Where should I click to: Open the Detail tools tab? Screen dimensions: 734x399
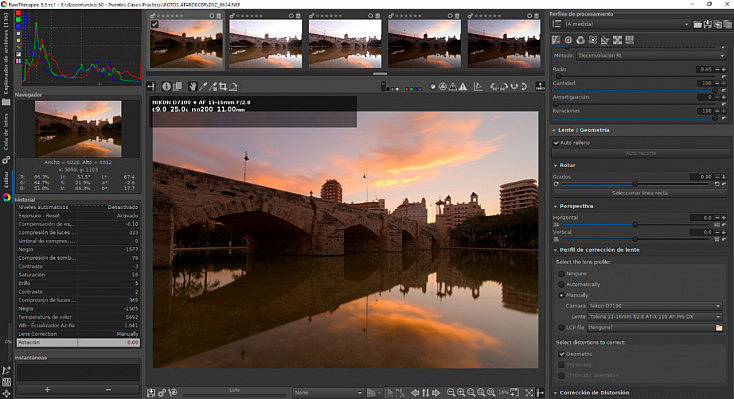pyautogui.click(x=568, y=40)
